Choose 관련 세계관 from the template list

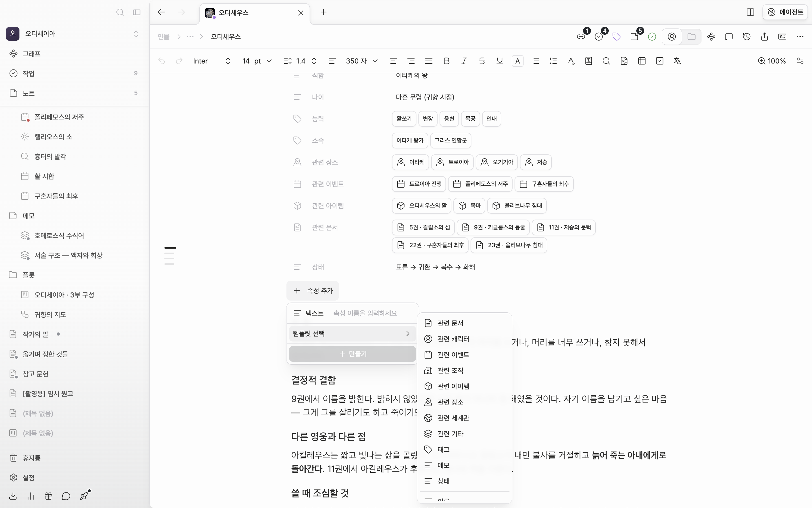coord(464,418)
